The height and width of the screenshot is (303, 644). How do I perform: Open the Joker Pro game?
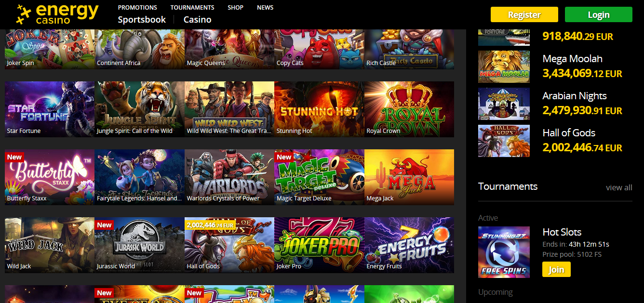[320, 245]
